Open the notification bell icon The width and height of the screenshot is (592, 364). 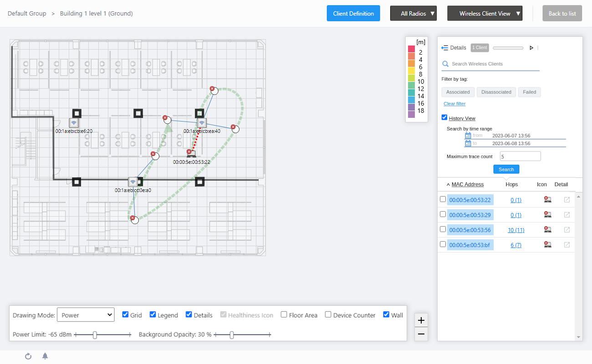tap(45, 356)
